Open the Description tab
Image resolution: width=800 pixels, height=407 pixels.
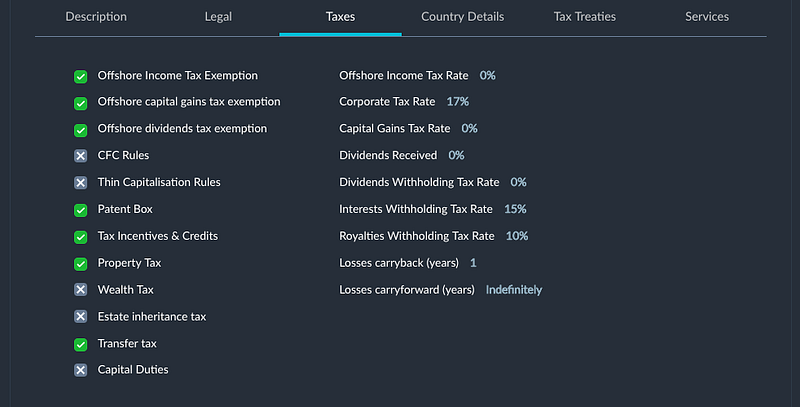point(96,17)
